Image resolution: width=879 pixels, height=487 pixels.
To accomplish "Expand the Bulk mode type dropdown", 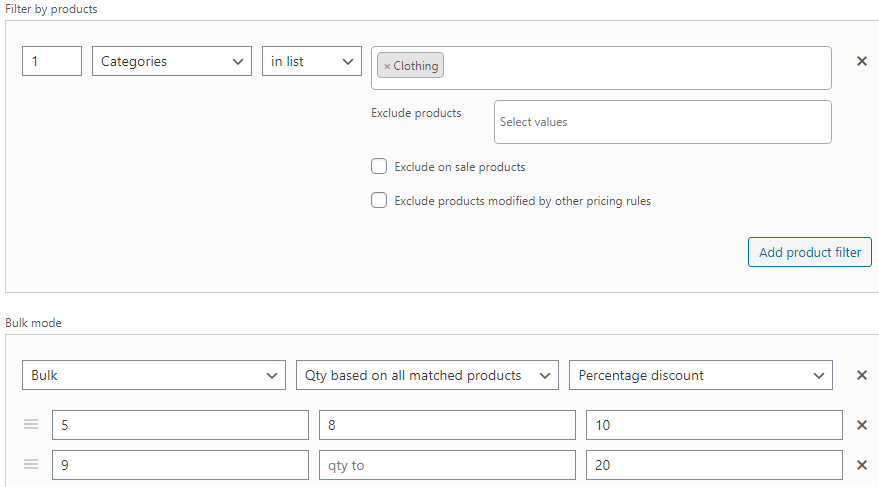I will coord(154,375).
